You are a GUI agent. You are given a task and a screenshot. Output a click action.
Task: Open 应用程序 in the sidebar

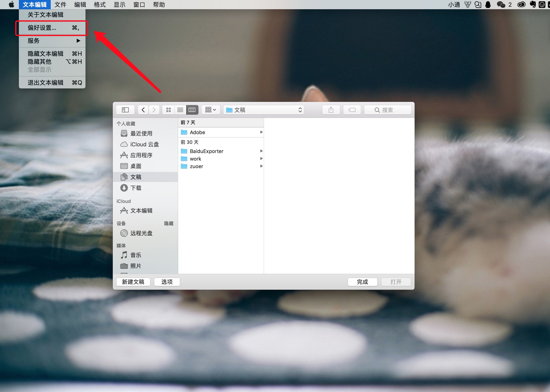(145, 155)
